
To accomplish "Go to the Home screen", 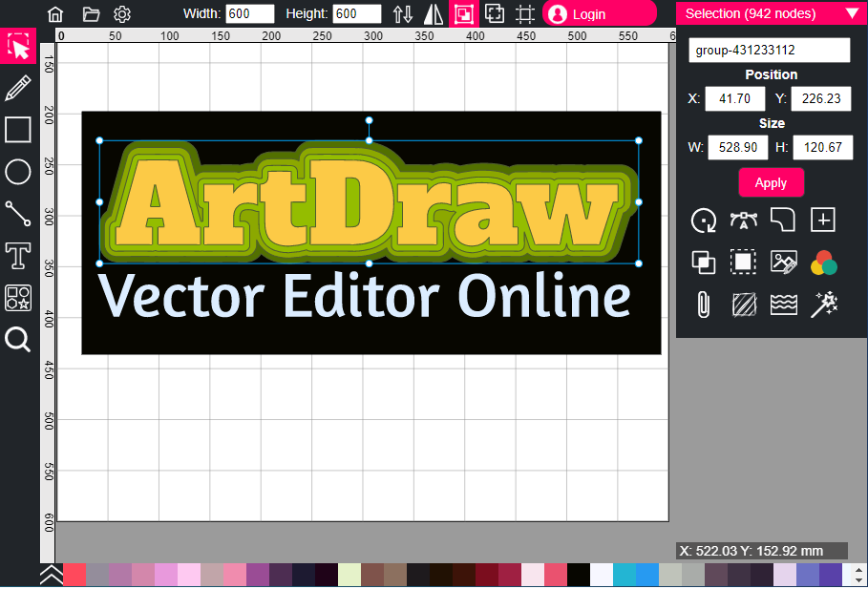I will click(x=54, y=14).
